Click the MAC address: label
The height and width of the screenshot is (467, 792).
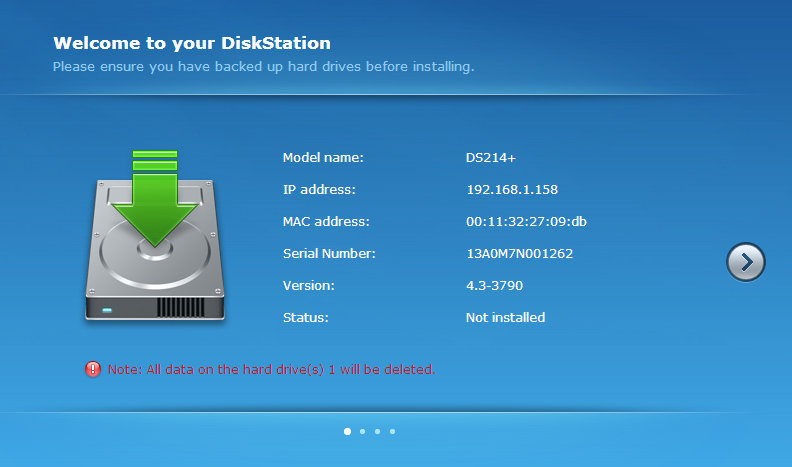point(326,222)
